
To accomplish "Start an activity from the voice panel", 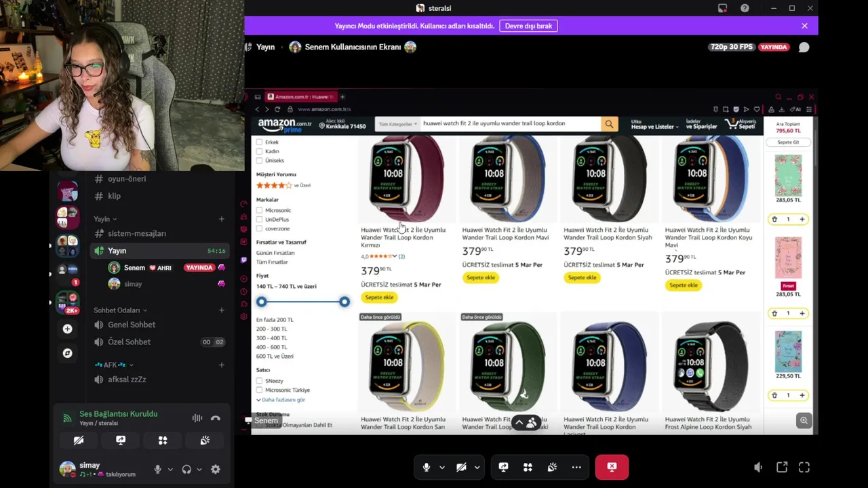I will (x=163, y=441).
